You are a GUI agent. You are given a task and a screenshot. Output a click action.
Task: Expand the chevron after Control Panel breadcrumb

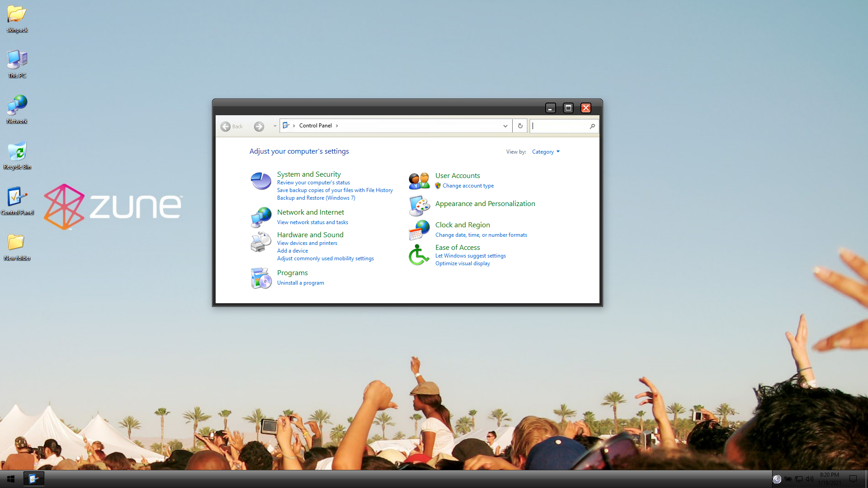(x=337, y=126)
